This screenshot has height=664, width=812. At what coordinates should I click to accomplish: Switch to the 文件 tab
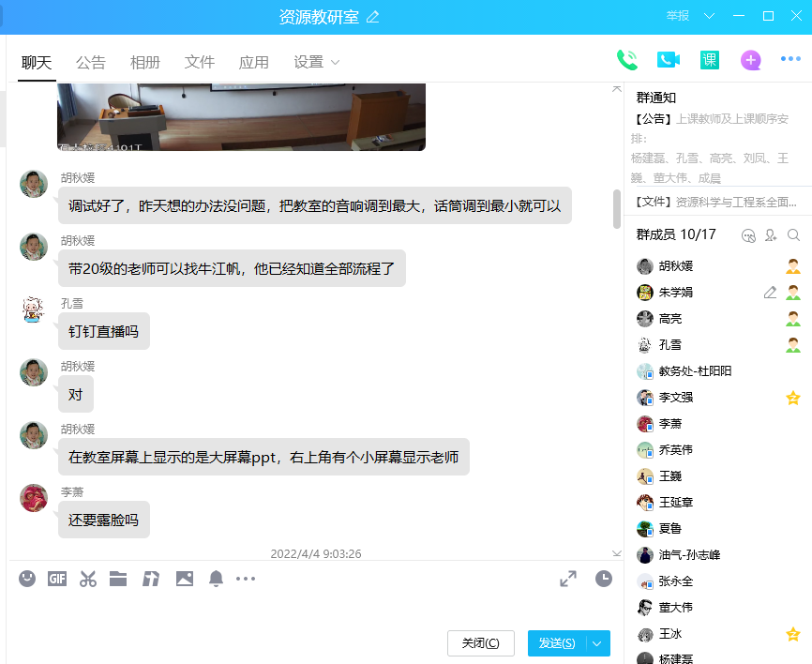200,63
